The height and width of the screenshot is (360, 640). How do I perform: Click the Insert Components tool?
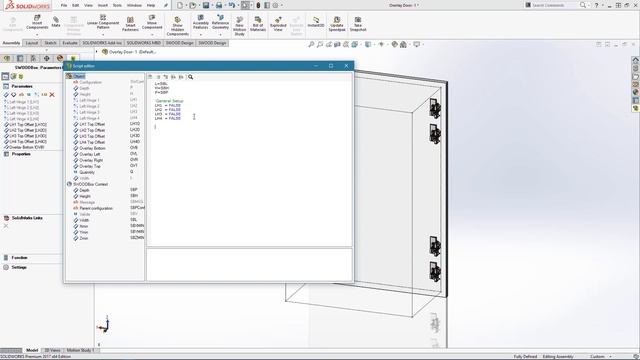point(37,22)
